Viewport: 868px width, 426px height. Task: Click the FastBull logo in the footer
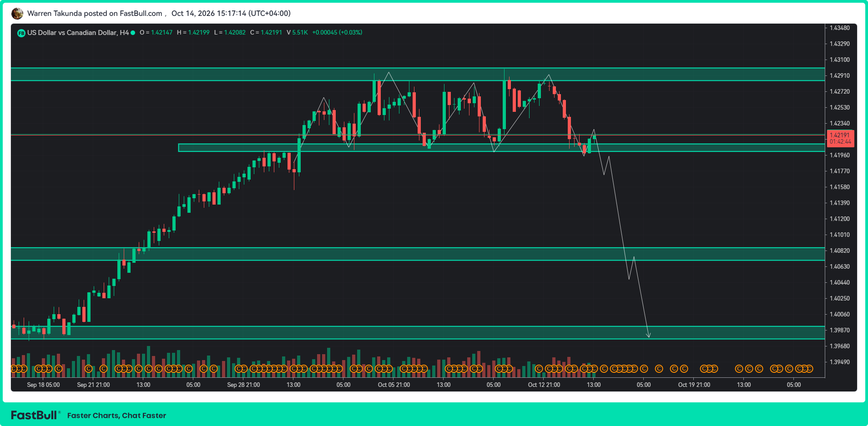[35, 415]
